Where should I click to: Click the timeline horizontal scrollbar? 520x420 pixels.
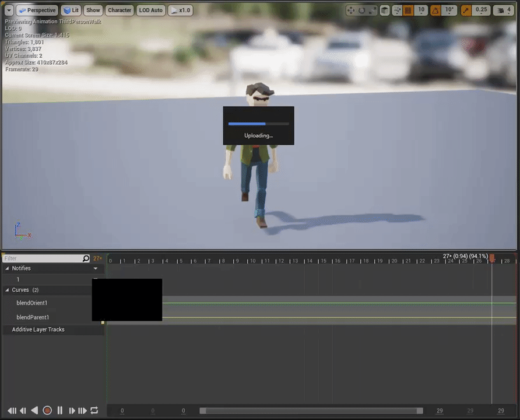[311, 411]
